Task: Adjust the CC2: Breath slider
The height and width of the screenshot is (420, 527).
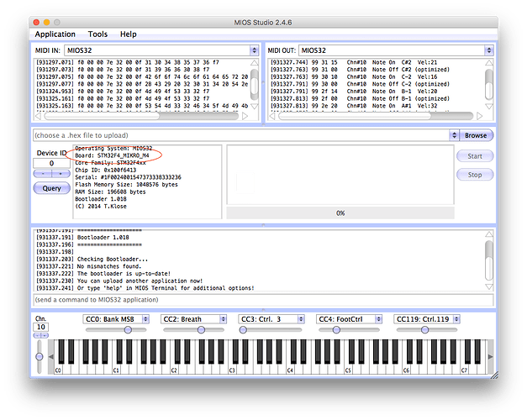Action: (x=202, y=330)
